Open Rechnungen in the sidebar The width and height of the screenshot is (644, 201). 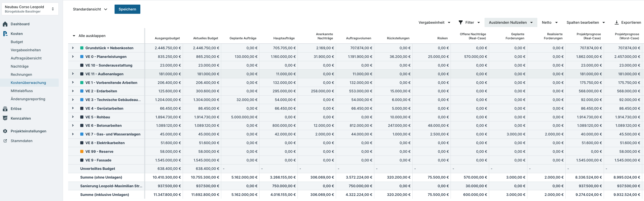(21, 74)
